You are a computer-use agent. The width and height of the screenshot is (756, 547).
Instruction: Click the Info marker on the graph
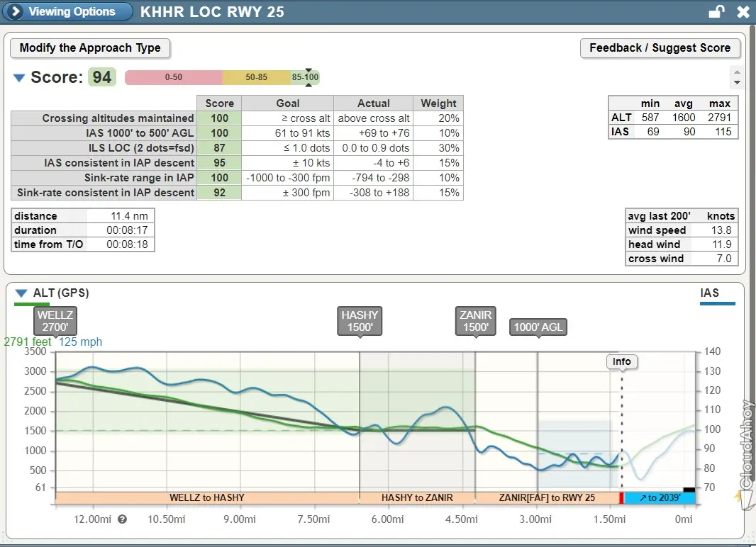click(621, 361)
